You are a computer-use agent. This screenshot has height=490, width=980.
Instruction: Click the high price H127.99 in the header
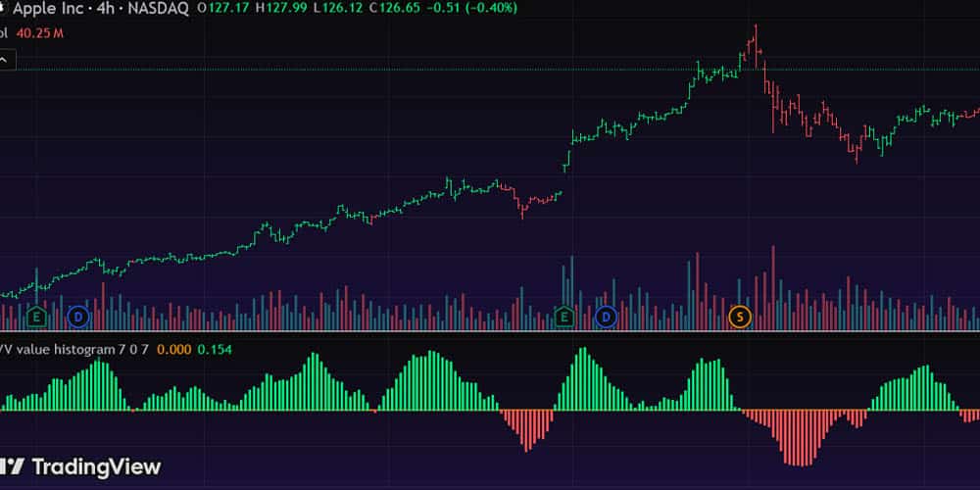(280, 9)
